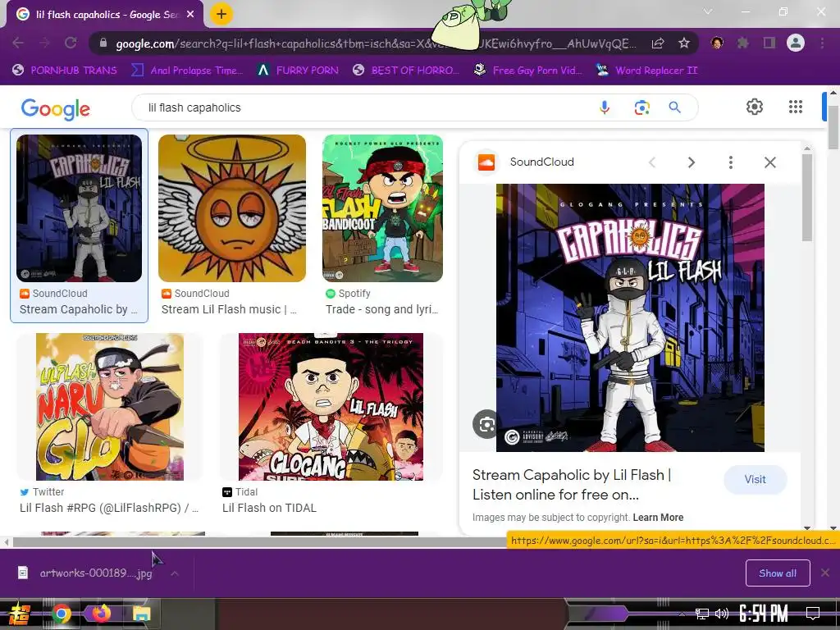Screen dimensions: 840x630
Task: Open the network icon in system tray
Action: [x=701, y=614]
